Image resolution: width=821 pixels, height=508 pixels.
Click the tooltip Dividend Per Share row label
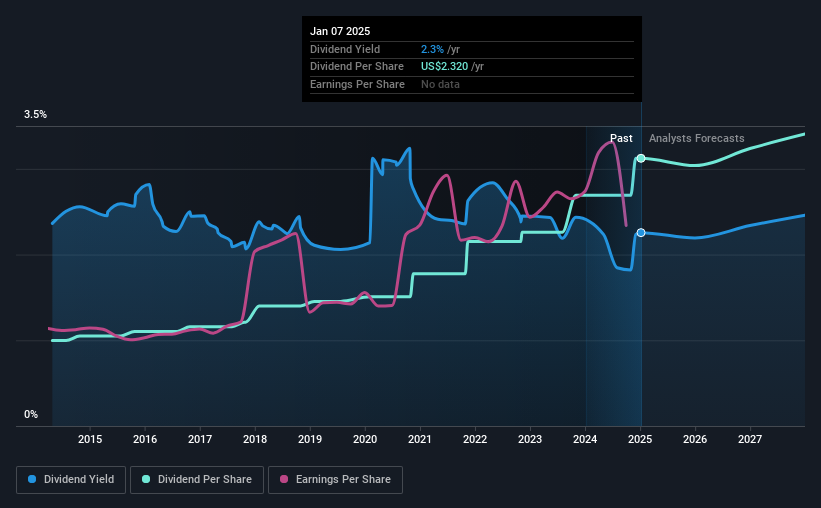point(357,67)
